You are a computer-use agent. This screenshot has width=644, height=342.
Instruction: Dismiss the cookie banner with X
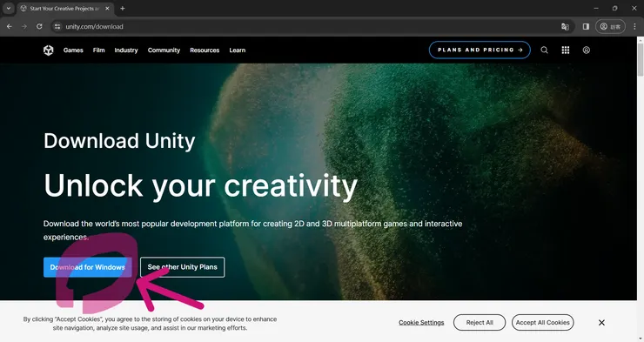[x=601, y=323]
